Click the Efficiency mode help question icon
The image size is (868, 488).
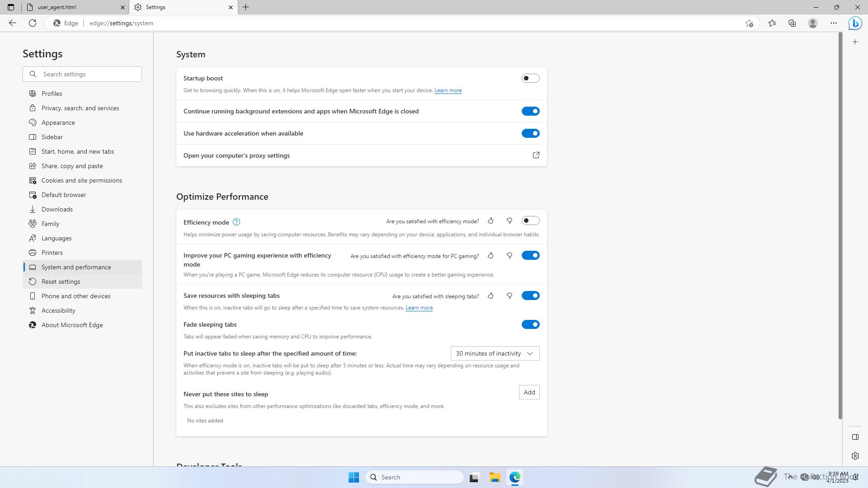(x=236, y=222)
